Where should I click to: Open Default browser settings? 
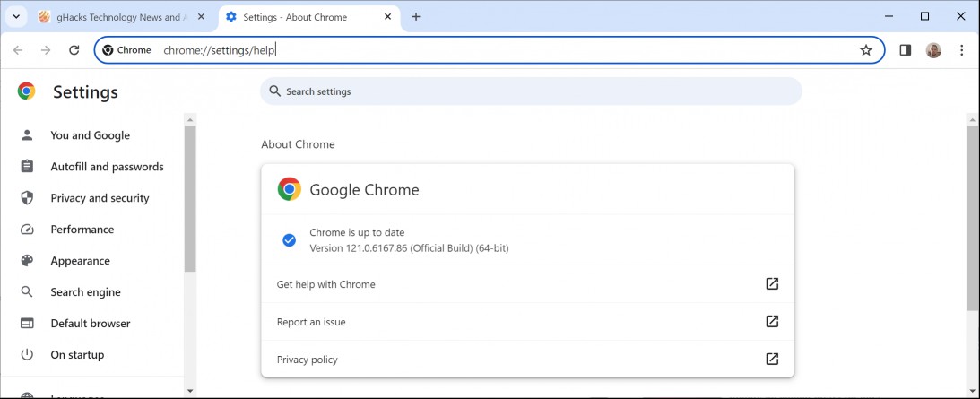click(92, 323)
